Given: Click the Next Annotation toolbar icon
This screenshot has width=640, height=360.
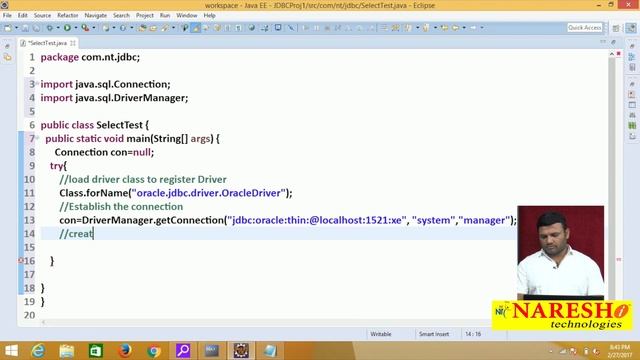Looking at the screenshot, I should (x=407, y=28).
